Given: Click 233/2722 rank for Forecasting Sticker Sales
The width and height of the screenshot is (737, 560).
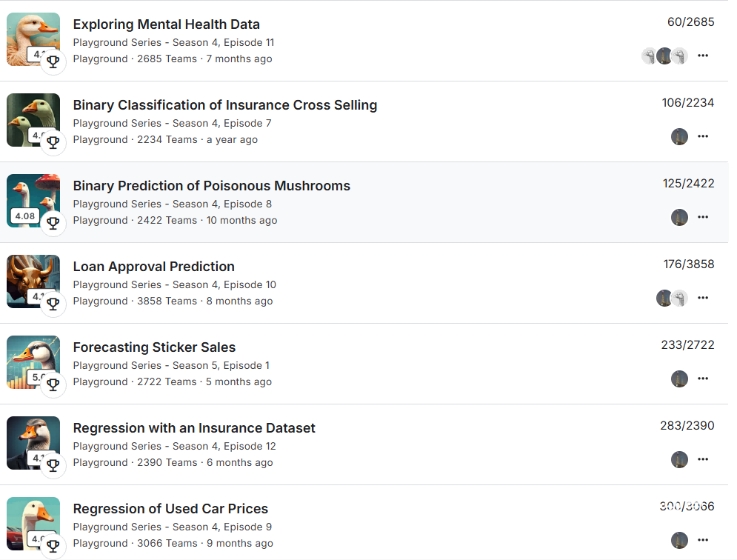Looking at the screenshot, I should pyautogui.click(x=687, y=345).
